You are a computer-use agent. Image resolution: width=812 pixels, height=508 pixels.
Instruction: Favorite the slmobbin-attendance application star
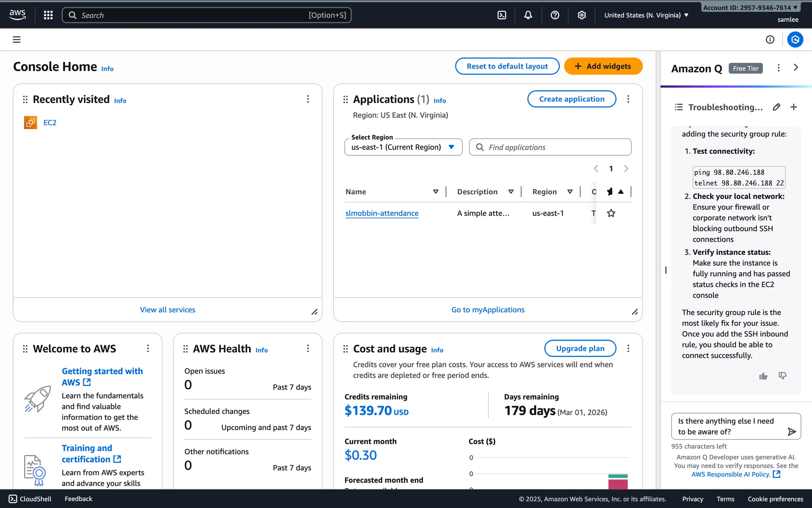point(611,213)
